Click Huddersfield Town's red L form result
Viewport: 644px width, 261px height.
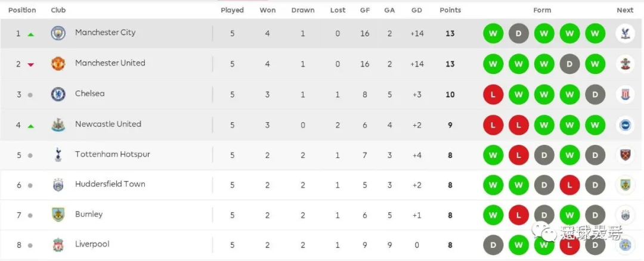[x=569, y=185]
